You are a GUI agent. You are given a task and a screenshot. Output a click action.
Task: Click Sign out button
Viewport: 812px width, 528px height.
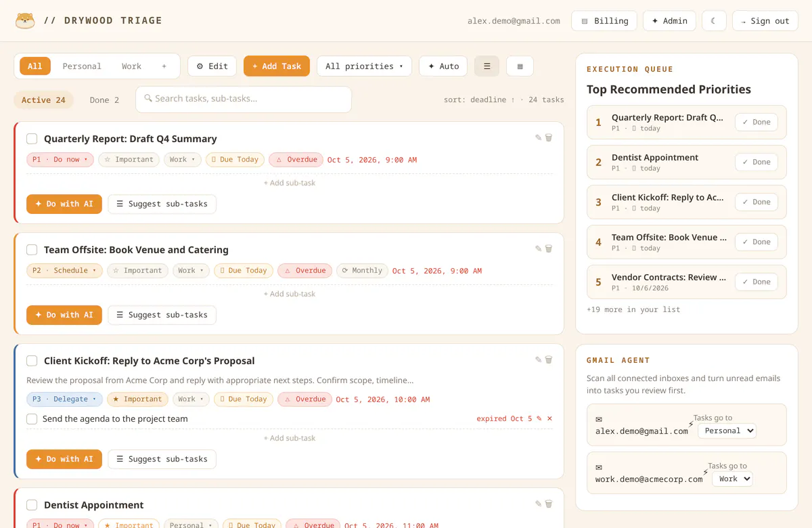765,21
